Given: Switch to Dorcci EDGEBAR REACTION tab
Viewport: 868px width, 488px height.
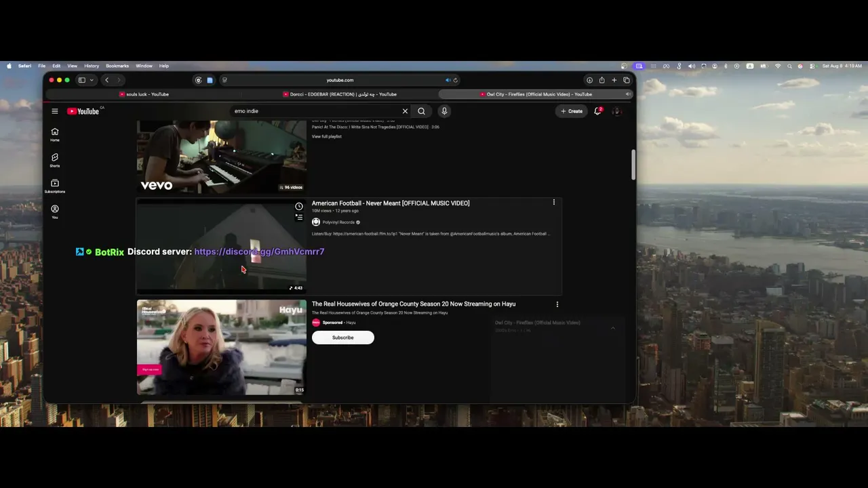Looking at the screenshot, I should [x=339, y=94].
